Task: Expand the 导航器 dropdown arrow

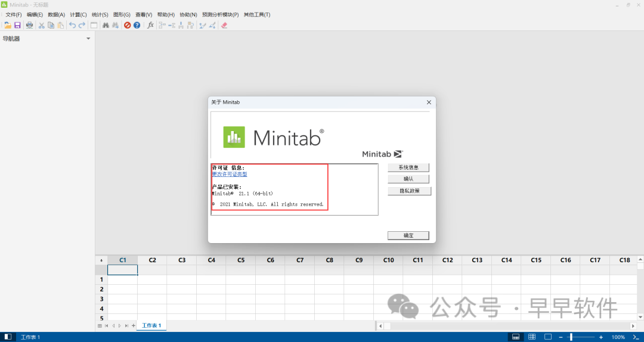Action: pos(88,39)
